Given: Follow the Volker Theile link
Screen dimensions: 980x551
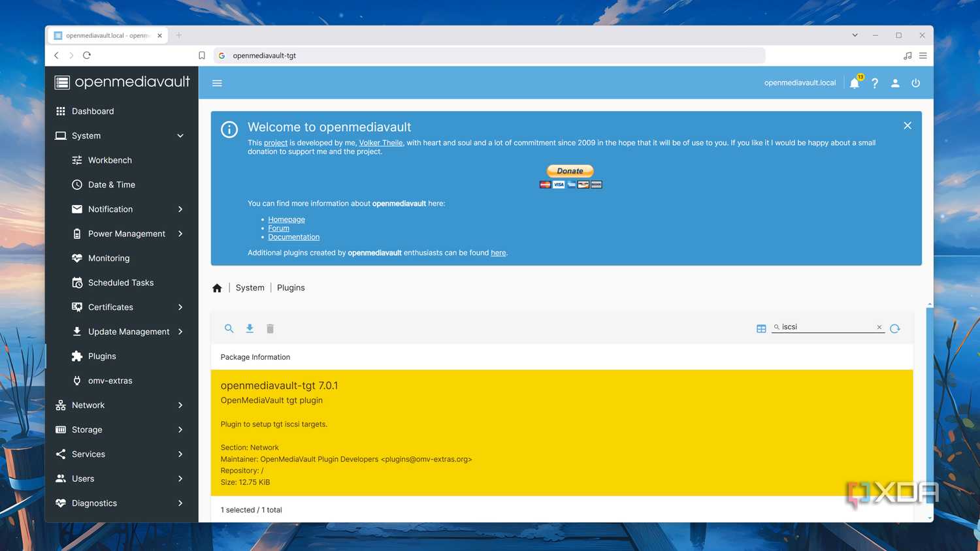Looking at the screenshot, I should [381, 143].
